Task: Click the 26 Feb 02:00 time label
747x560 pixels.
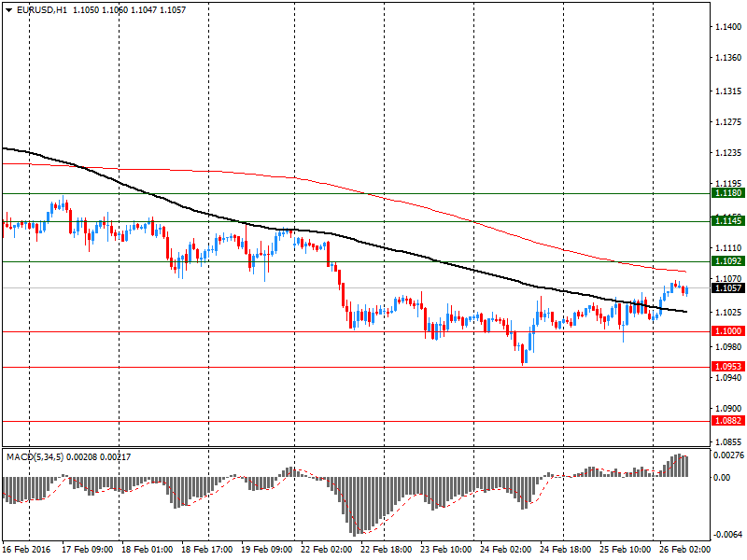Action: 684,550
